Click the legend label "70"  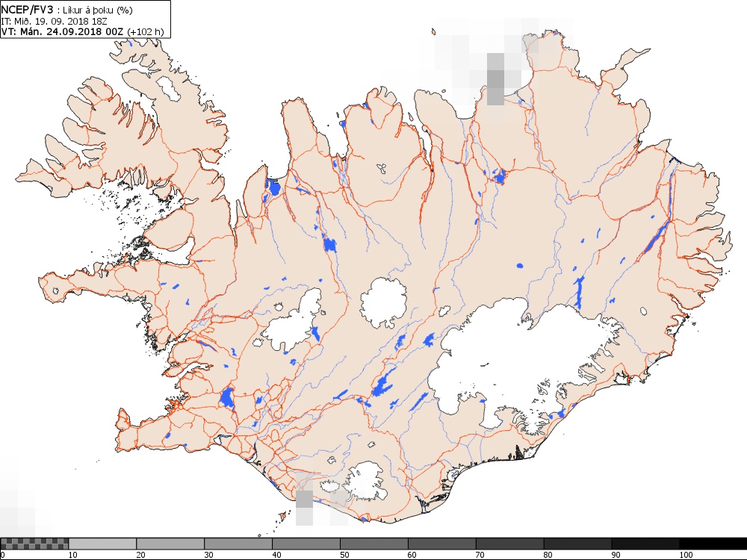480,555
